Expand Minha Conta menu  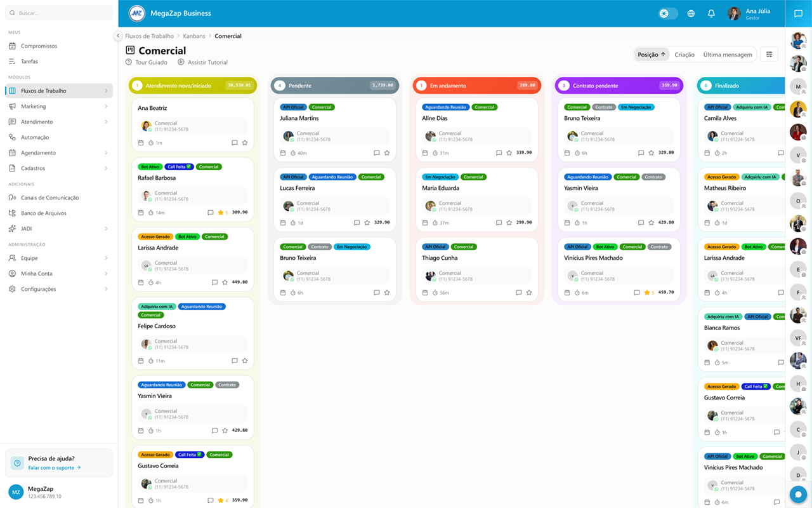(x=59, y=274)
